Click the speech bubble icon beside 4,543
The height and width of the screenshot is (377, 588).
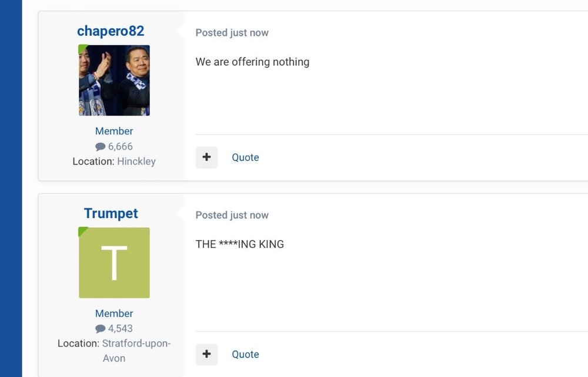100,329
